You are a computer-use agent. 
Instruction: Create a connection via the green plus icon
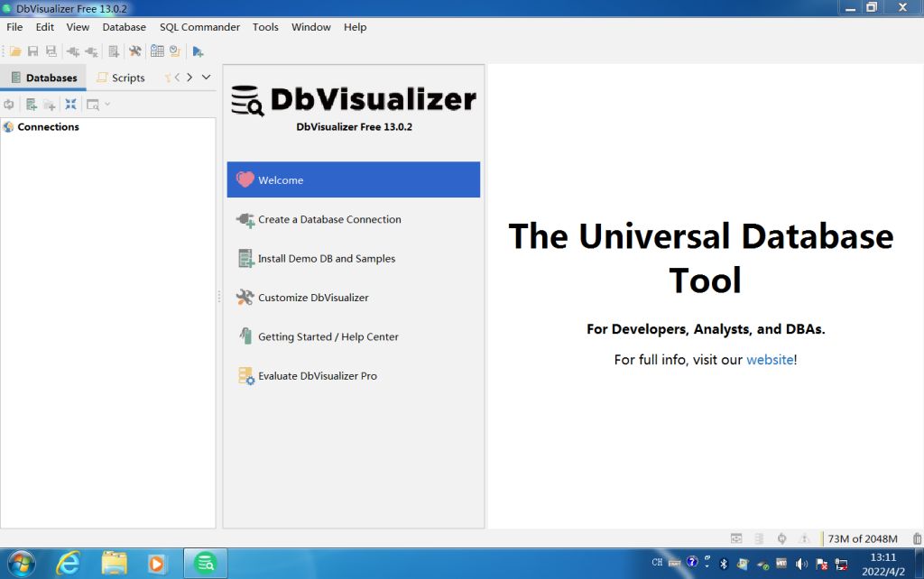(32, 104)
